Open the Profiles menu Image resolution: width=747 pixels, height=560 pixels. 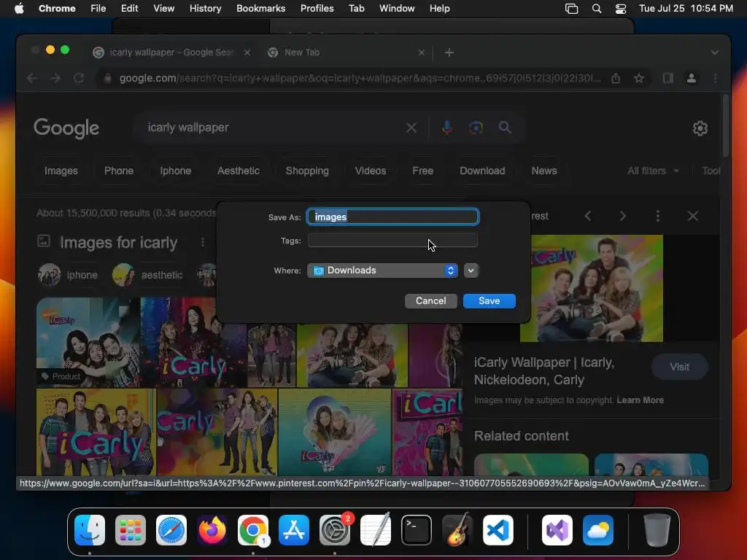[317, 9]
